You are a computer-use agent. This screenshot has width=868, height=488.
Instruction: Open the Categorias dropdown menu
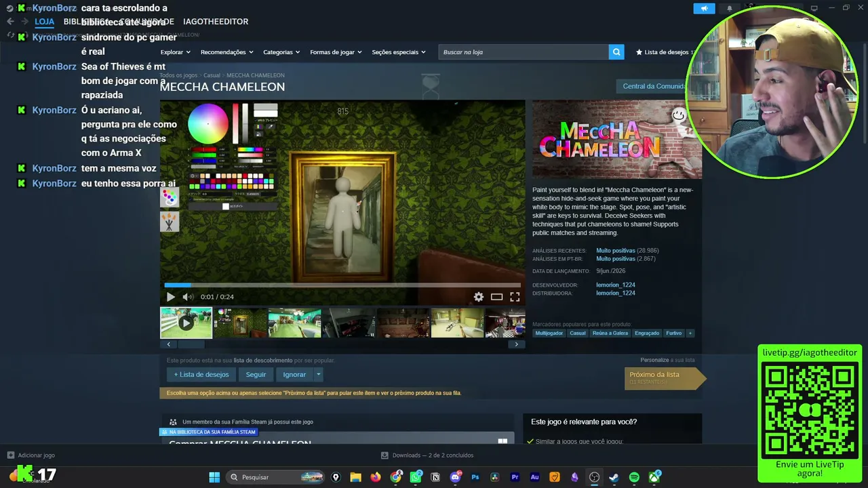[281, 52]
